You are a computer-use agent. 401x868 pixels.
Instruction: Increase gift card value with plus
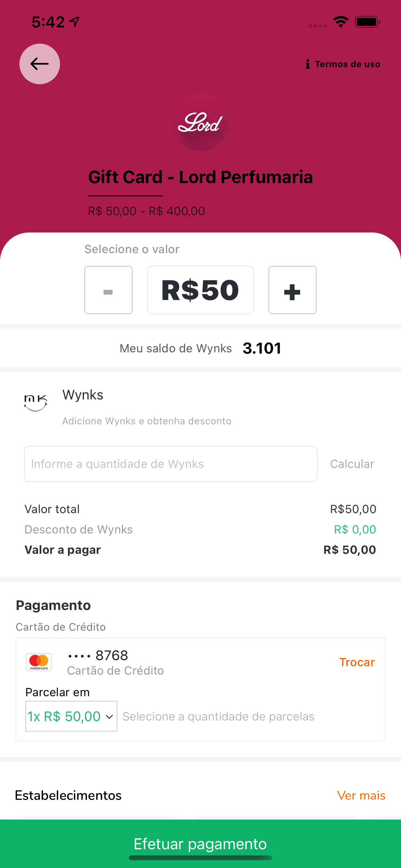[292, 290]
